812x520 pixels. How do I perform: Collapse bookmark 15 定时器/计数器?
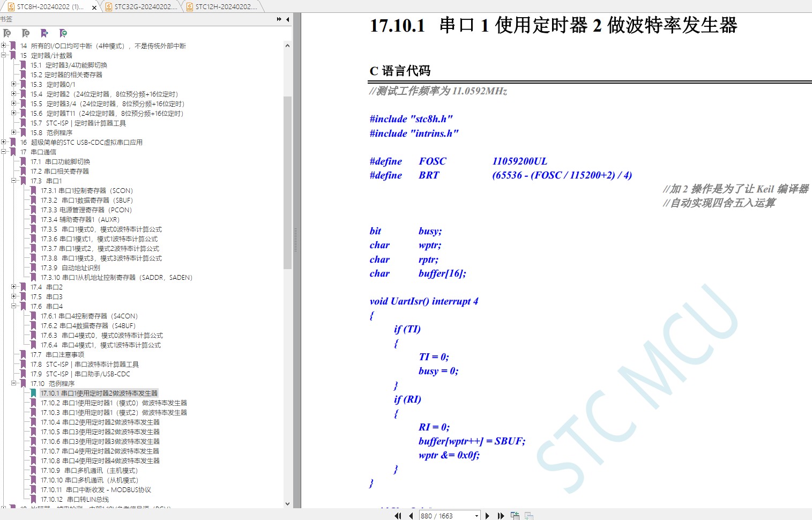point(4,55)
